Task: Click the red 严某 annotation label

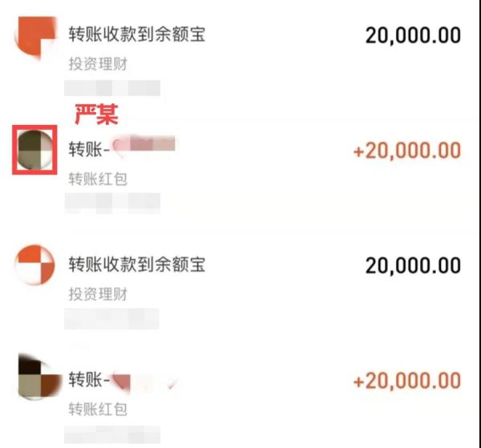Action: (x=96, y=114)
